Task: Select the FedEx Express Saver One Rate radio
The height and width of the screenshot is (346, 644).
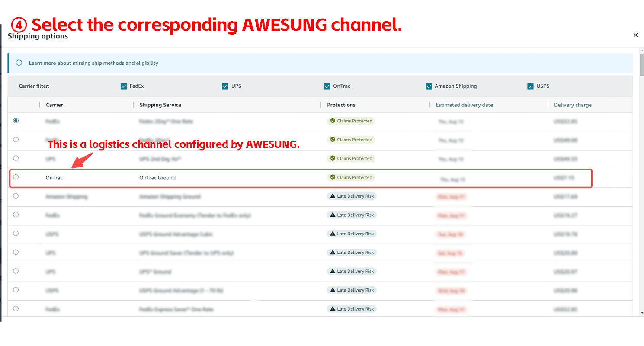Action: tap(16, 309)
